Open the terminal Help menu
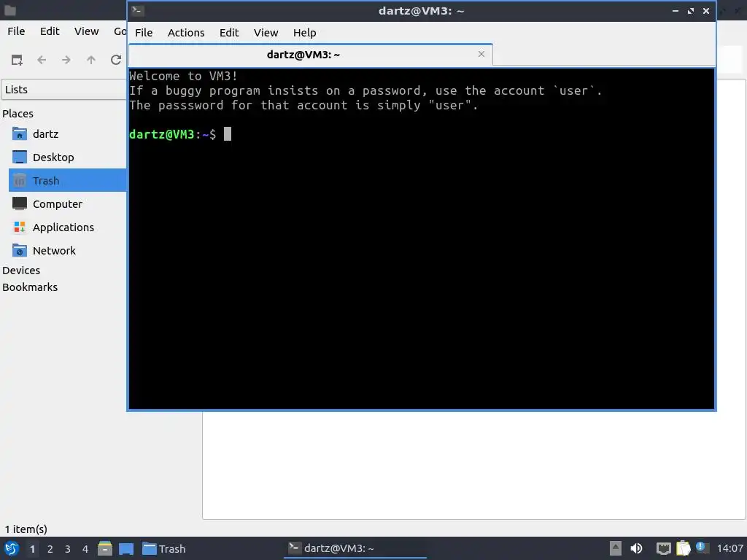 [304, 33]
